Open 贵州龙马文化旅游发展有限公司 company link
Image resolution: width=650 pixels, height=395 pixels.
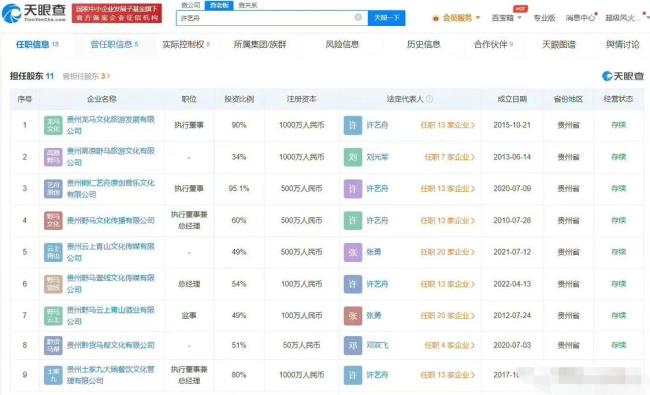tap(110, 125)
